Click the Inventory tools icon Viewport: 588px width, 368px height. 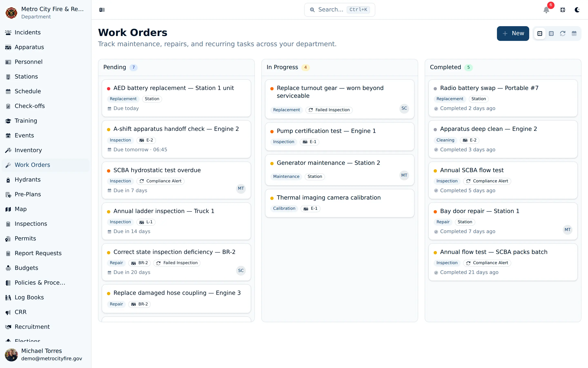click(x=8, y=150)
